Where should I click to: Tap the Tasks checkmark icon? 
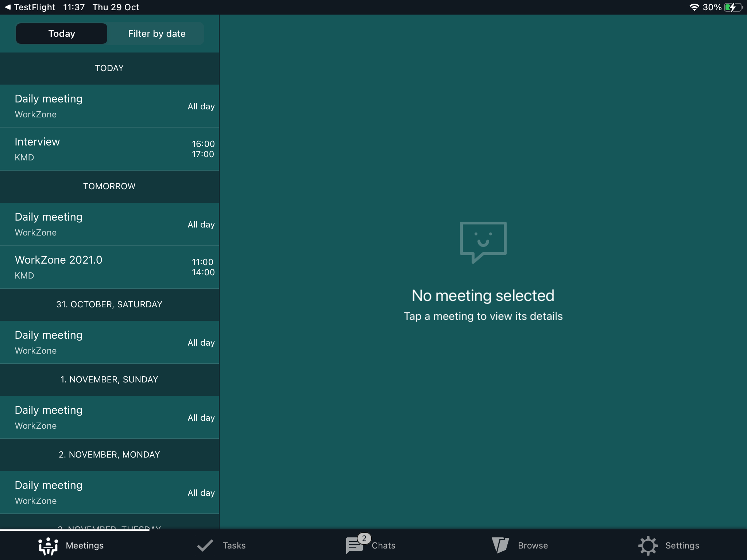click(205, 546)
